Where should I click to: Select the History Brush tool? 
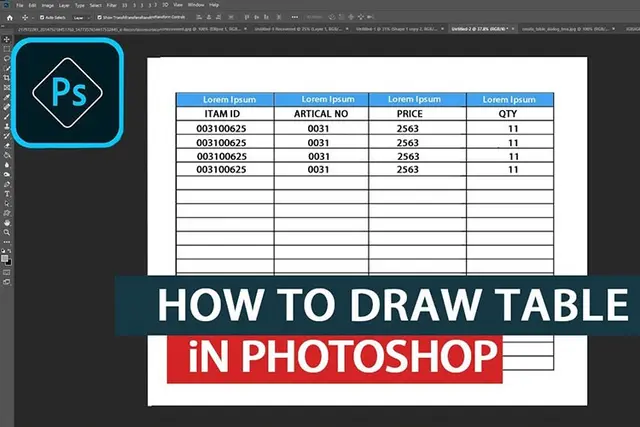pos(7,136)
